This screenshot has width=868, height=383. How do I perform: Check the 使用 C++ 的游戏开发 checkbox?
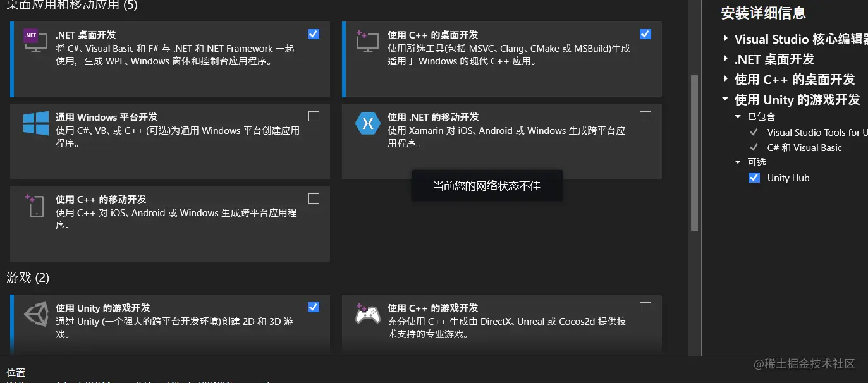coord(645,307)
